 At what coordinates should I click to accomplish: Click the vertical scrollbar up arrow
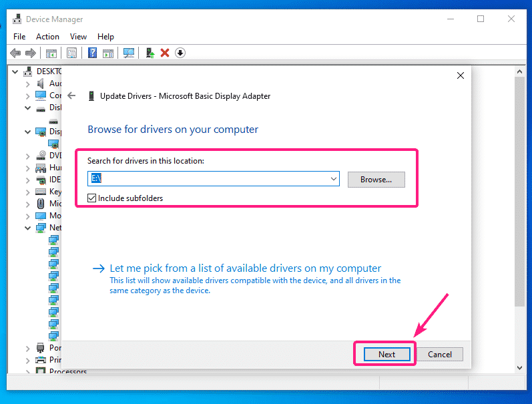point(519,71)
